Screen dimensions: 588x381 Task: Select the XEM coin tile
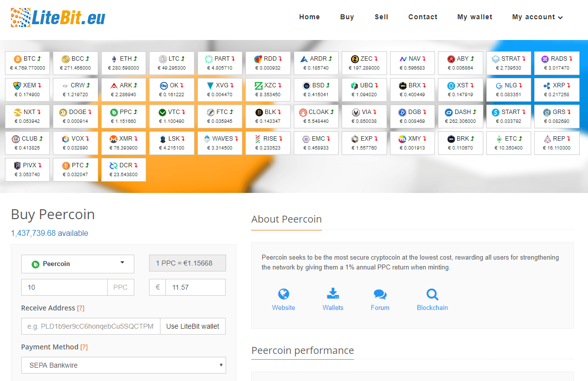pos(27,90)
